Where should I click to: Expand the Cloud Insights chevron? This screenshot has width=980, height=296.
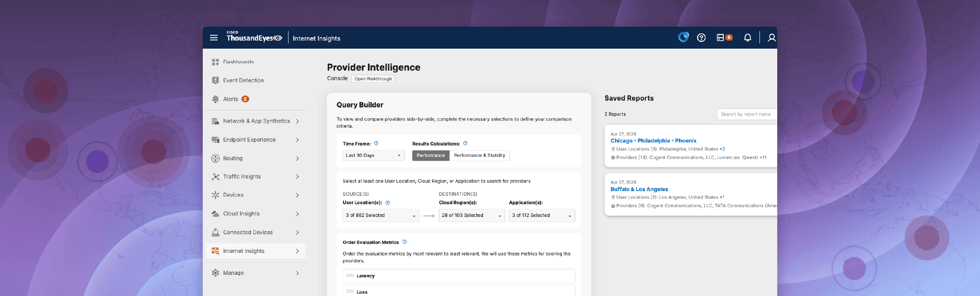pyautogui.click(x=297, y=214)
